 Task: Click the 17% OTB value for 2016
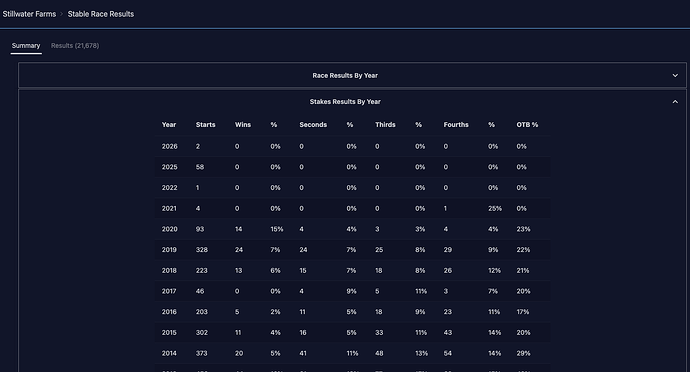523,312
